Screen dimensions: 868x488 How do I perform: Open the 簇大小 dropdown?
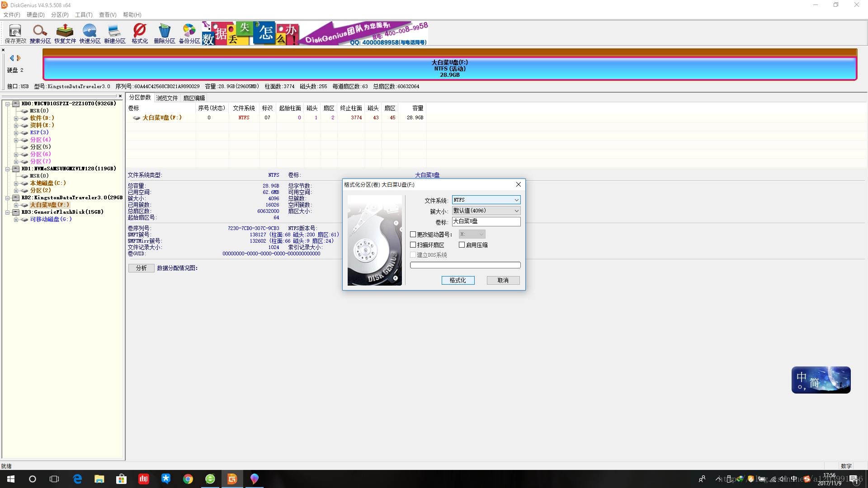[x=486, y=211]
